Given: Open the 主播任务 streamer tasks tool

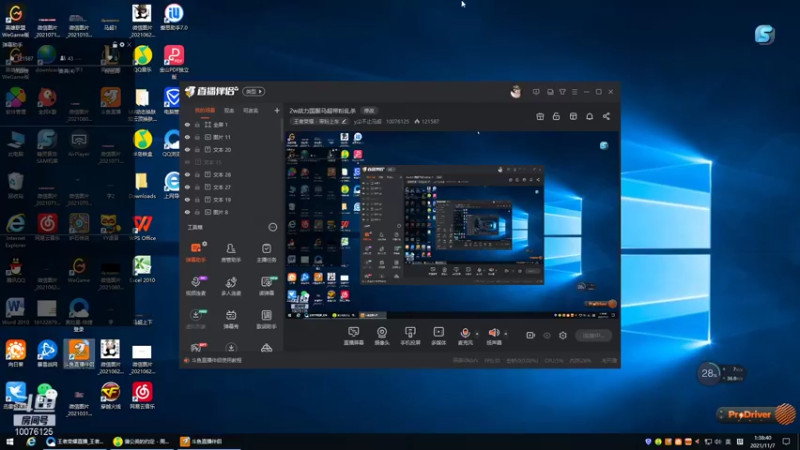Looking at the screenshot, I should [x=266, y=253].
